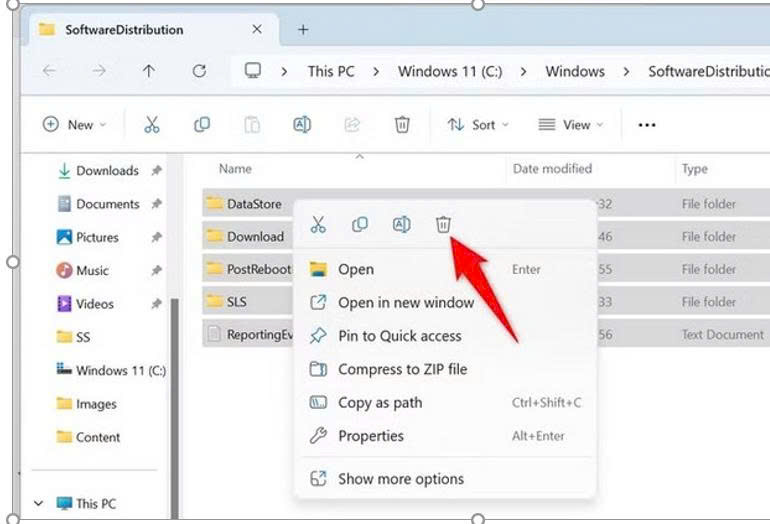This screenshot has width=770, height=524.
Task: Open Documents in the navigation pane
Action: tap(99, 204)
